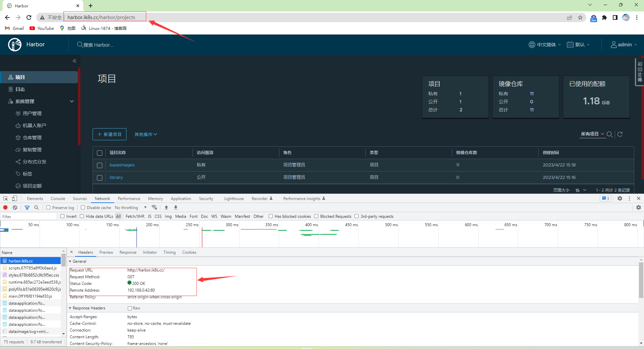Switch to the Console tab
Screen dimensions: 644x349
(x=58, y=198)
